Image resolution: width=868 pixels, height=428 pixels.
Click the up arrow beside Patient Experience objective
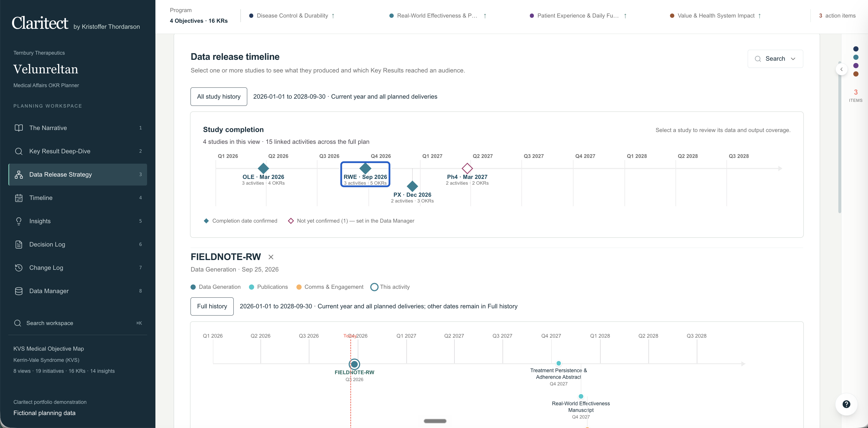click(x=625, y=16)
